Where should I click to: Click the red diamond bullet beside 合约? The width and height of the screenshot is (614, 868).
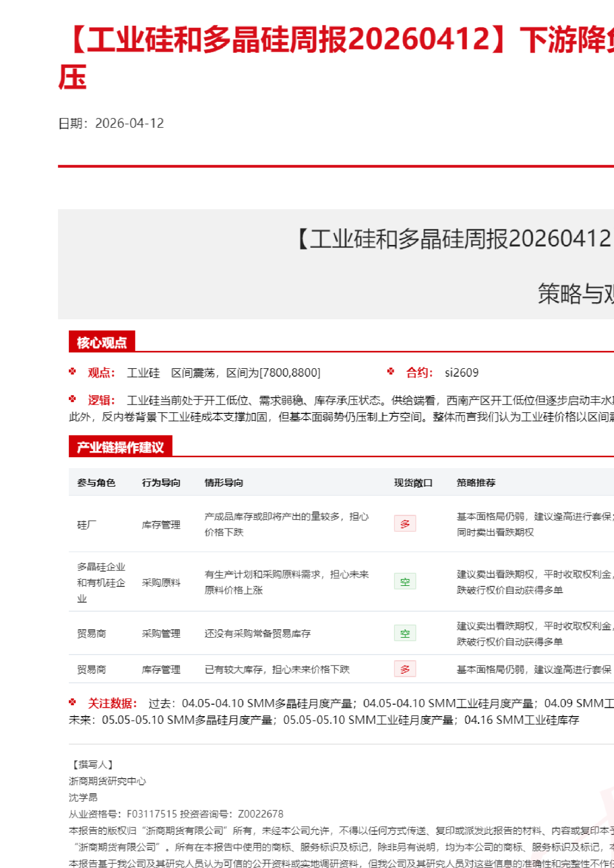click(391, 371)
